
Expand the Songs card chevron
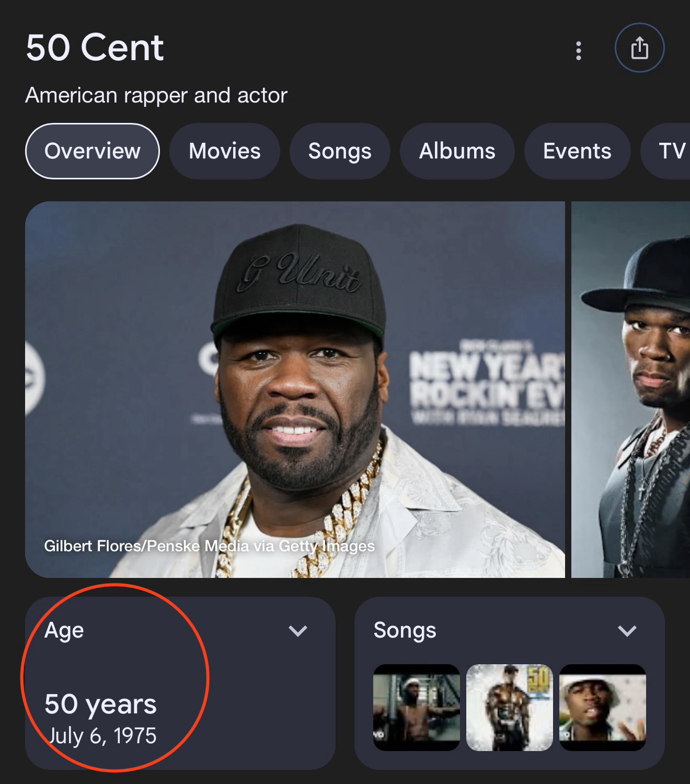(x=627, y=631)
